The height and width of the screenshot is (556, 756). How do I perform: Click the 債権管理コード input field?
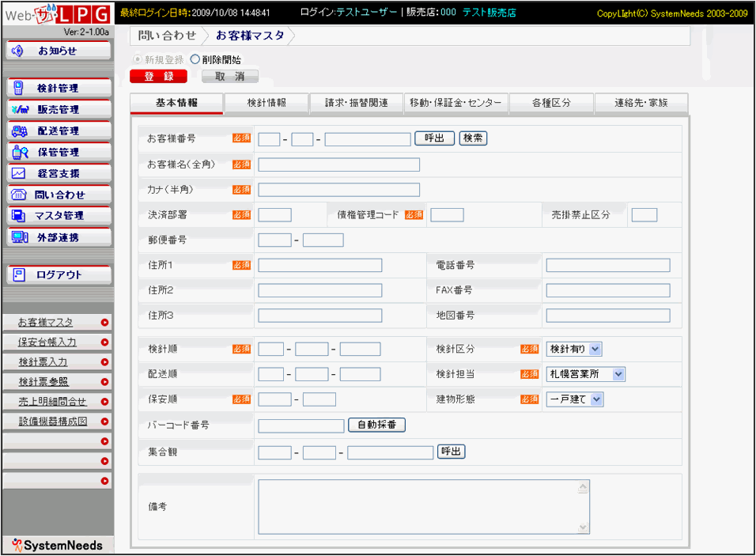coord(448,214)
